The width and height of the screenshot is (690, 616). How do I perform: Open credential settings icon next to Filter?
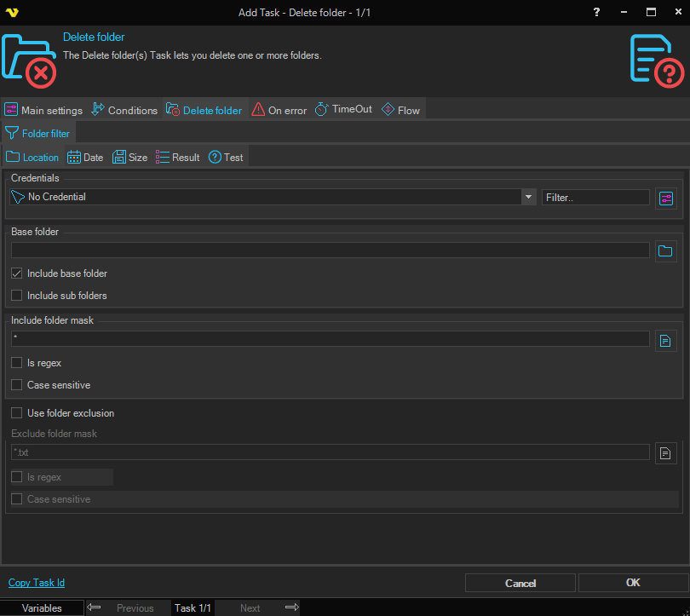[x=666, y=198]
